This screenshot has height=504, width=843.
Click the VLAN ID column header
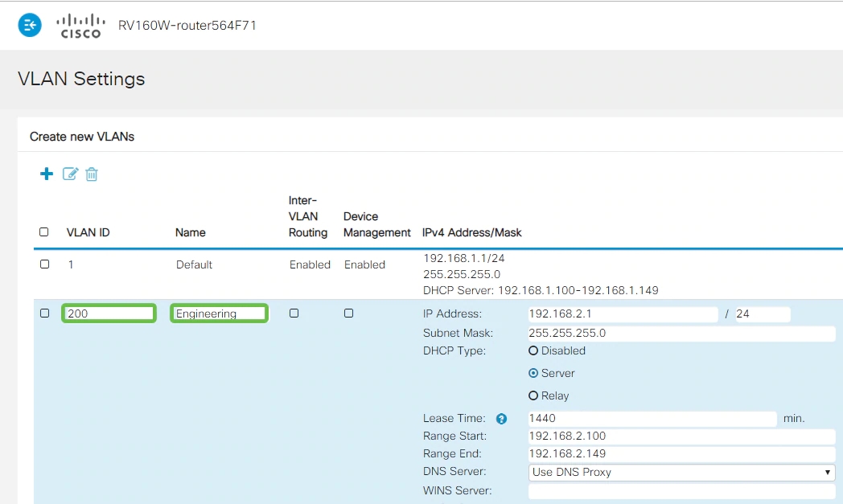[88, 232]
